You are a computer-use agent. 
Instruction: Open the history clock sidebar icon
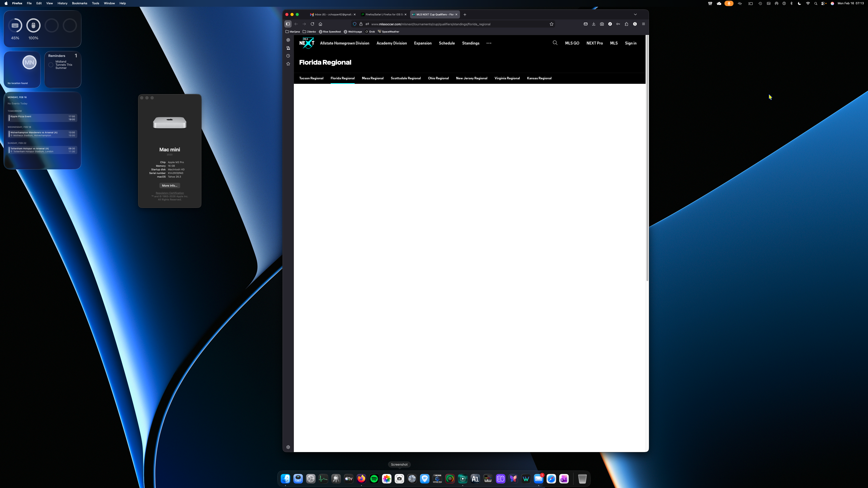288,56
